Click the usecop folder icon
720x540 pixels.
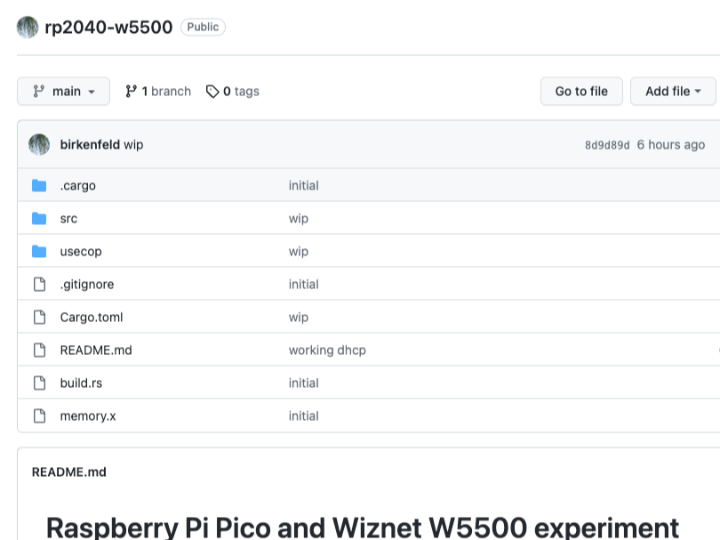[39, 252]
